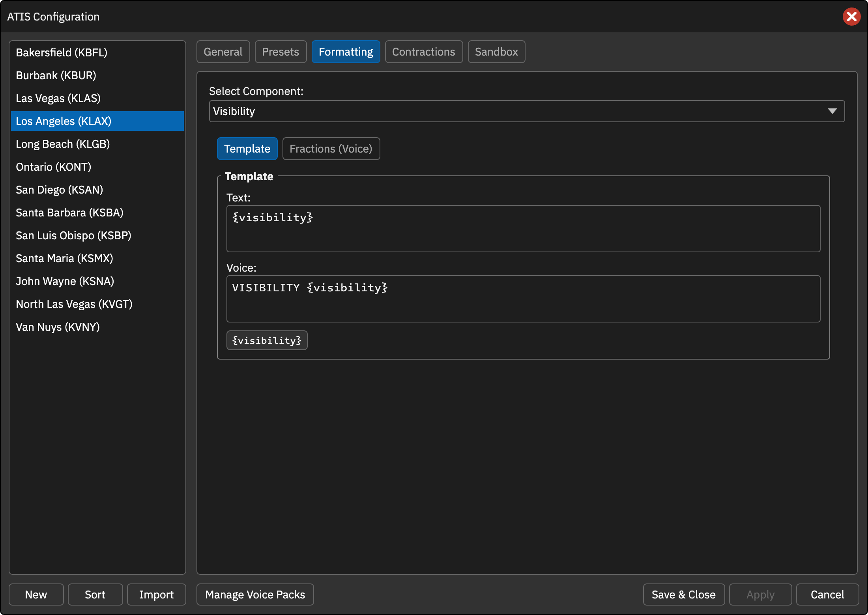The width and height of the screenshot is (868, 615).
Task: Open the Sandbox tab
Action: click(x=496, y=52)
